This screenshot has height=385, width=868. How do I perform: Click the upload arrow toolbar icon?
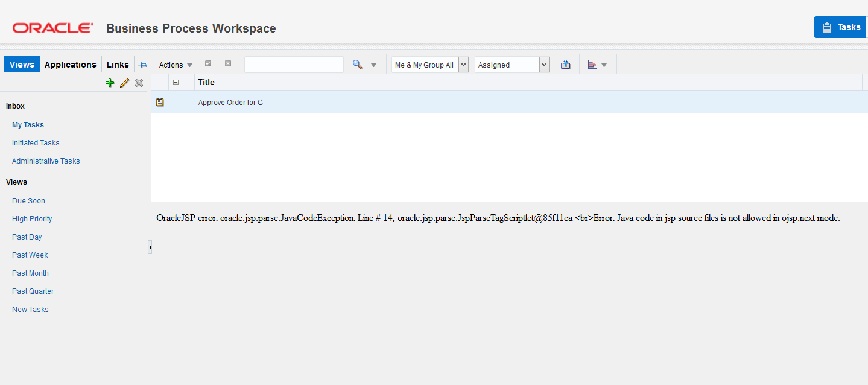click(x=566, y=65)
